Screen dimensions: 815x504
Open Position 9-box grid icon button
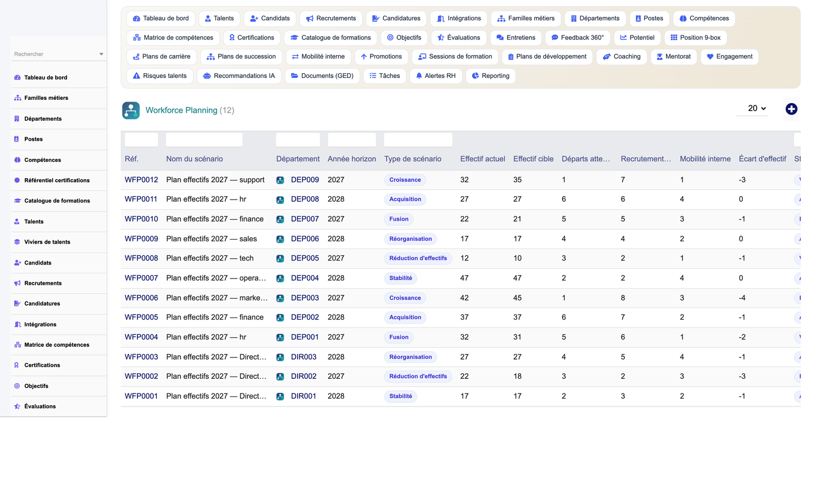tap(695, 38)
